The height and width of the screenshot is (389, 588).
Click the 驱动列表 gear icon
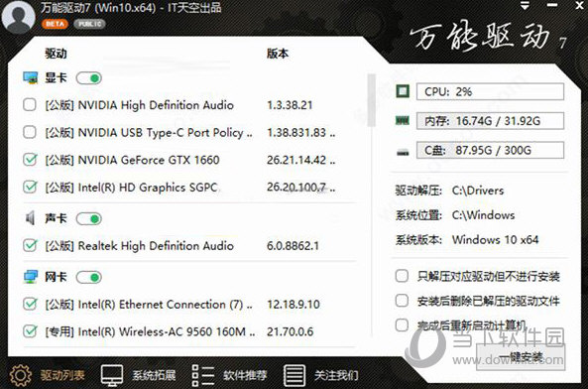click(21, 375)
